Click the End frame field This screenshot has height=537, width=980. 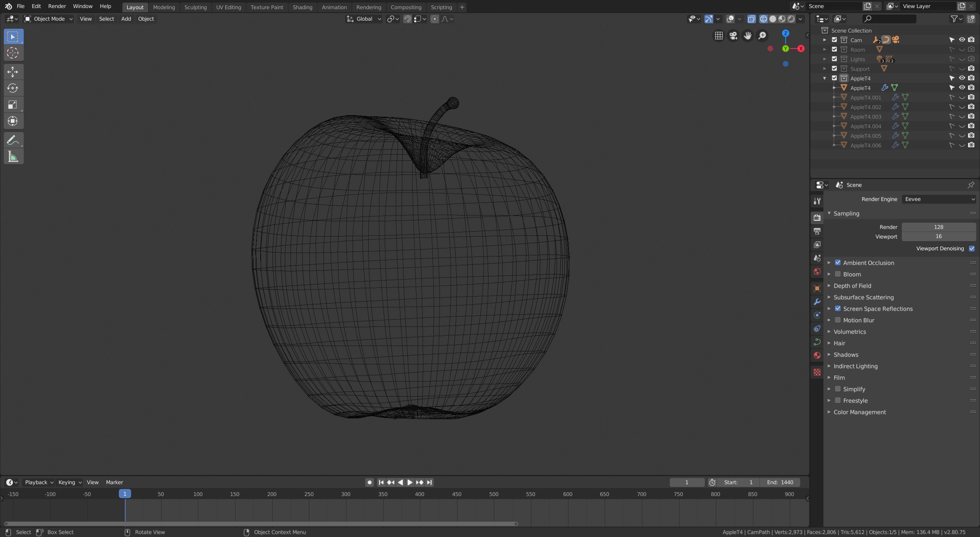(780, 482)
